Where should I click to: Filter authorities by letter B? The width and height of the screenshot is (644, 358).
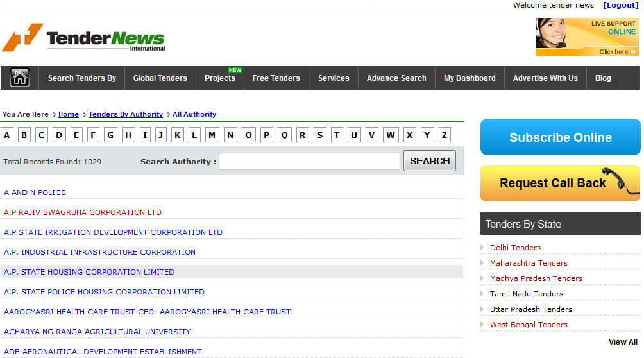coord(24,135)
